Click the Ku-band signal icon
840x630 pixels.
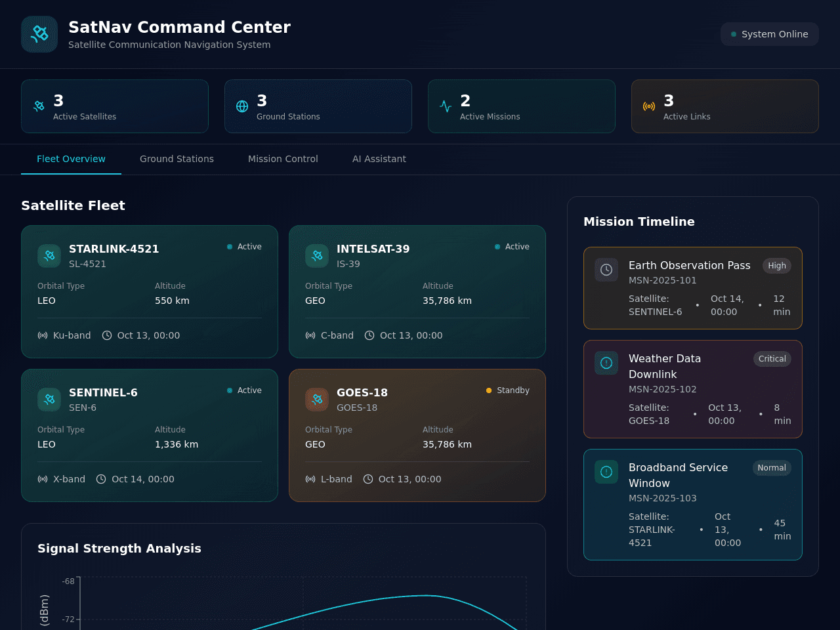[x=43, y=335]
